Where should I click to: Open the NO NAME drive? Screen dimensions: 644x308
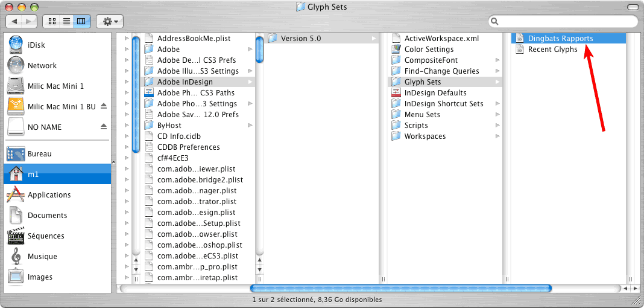pyautogui.click(x=45, y=127)
